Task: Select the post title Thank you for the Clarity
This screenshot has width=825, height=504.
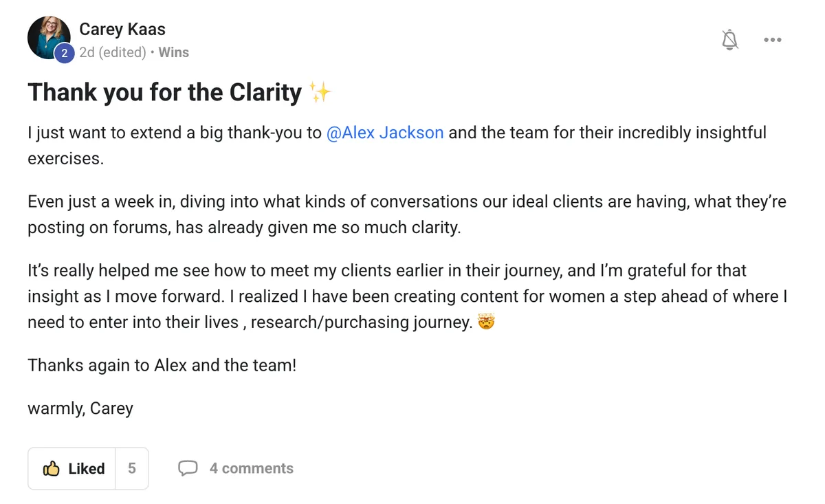Action: [x=165, y=91]
